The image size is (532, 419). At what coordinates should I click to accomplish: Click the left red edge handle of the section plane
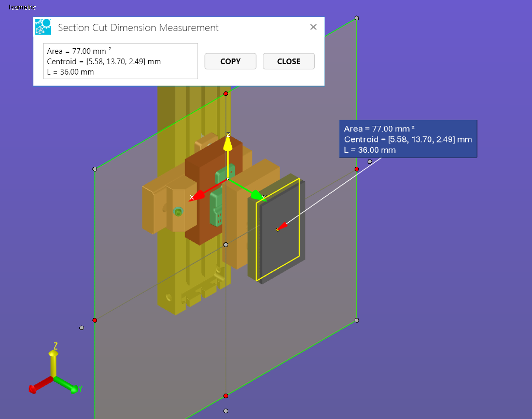click(x=94, y=320)
